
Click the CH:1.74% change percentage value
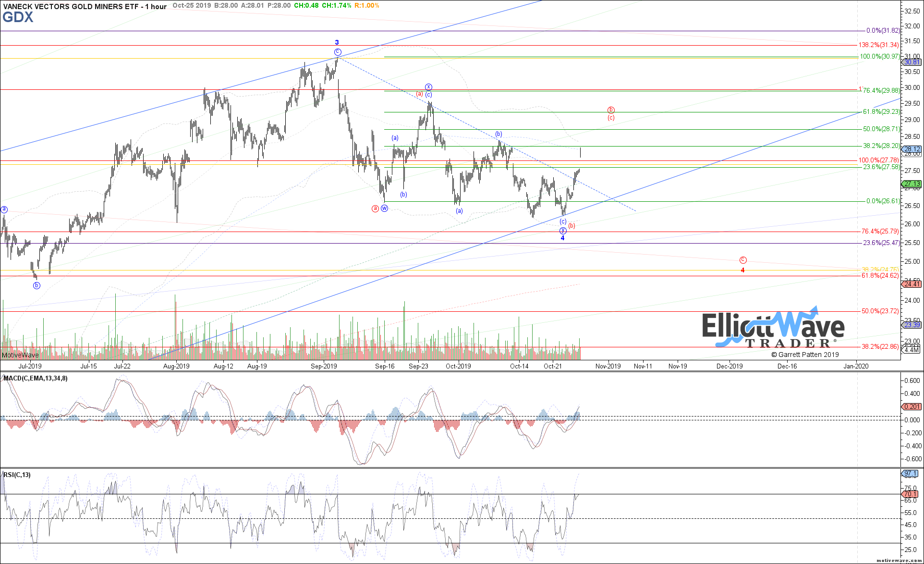pyautogui.click(x=336, y=5)
